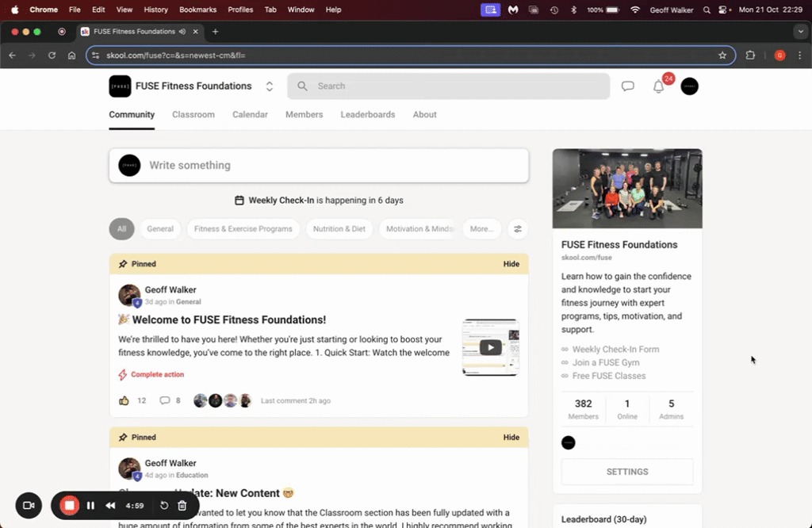Open Chrome tab search chevron

click(x=801, y=32)
